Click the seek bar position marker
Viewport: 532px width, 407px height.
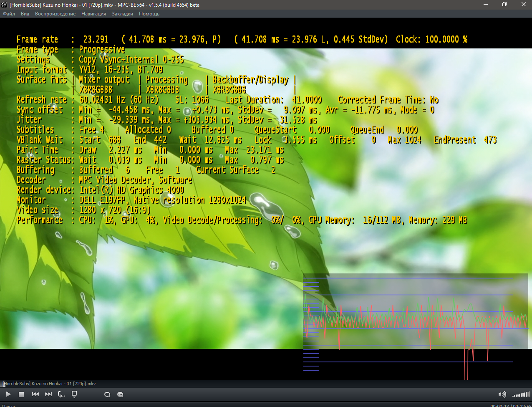tap(3, 384)
